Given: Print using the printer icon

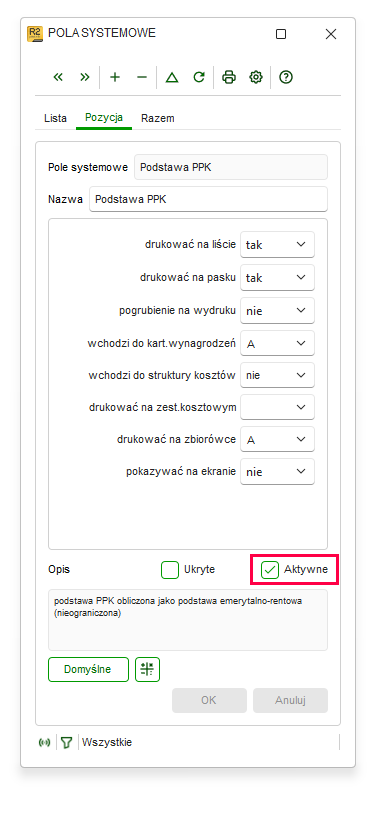Looking at the screenshot, I should click(229, 77).
